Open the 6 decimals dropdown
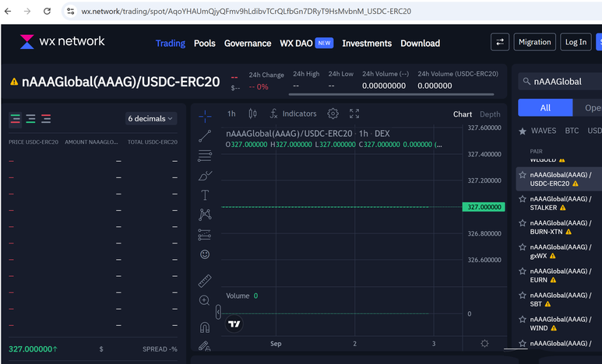 click(x=151, y=118)
